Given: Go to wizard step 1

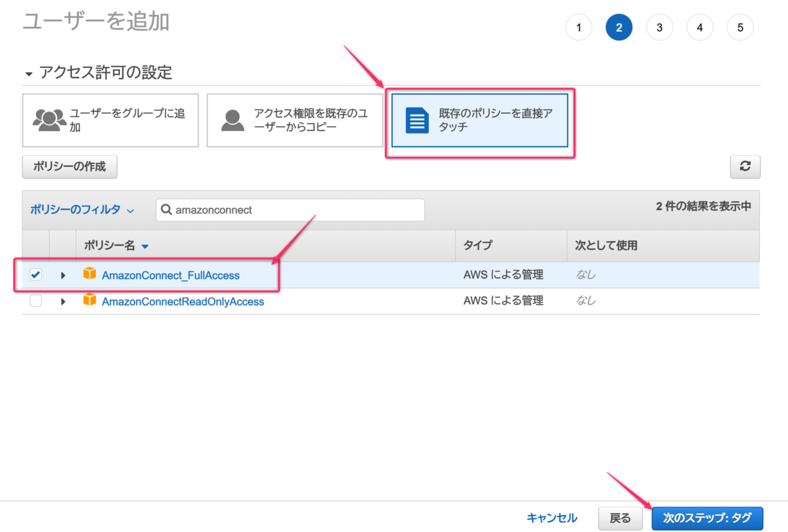Looking at the screenshot, I should 579,28.
